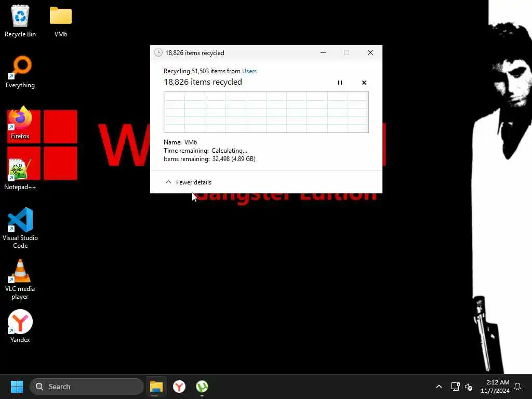Open the notification bell icon
The height and width of the screenshot is (399, 532).
(517, 387)
